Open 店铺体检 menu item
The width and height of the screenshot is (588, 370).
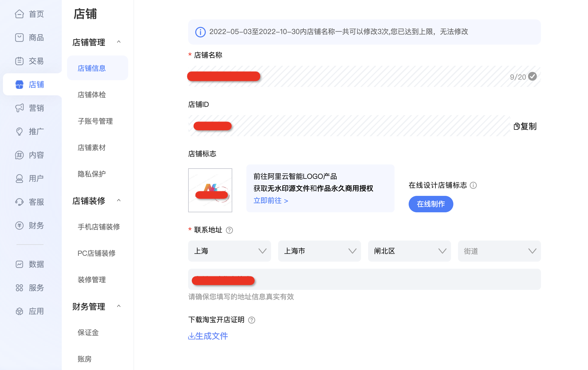tap(92, 95)
